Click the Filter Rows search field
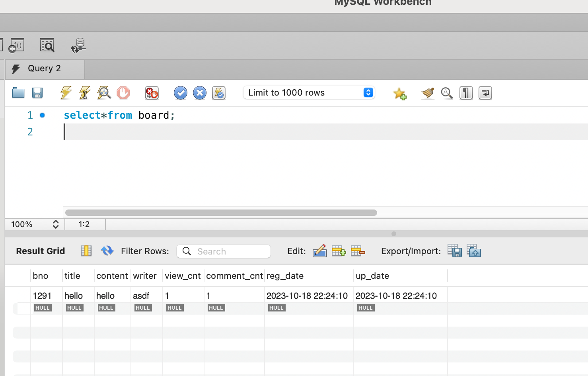Viewport: 588px width, 376px height. [x=224, y=251]
